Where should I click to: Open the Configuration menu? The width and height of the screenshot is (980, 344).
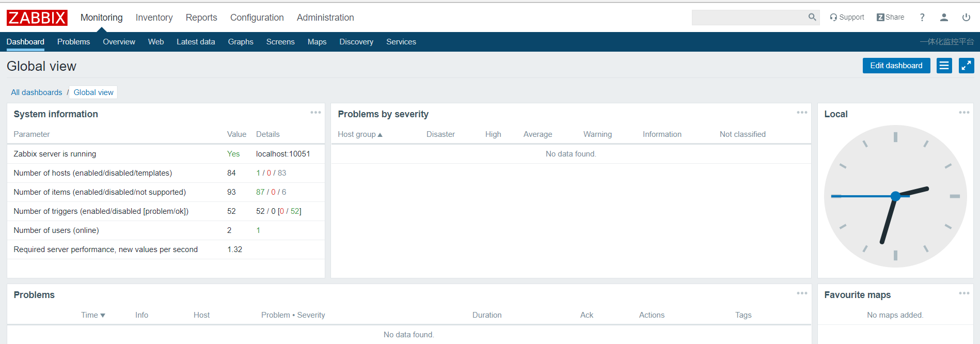click(x=257, y=18)
